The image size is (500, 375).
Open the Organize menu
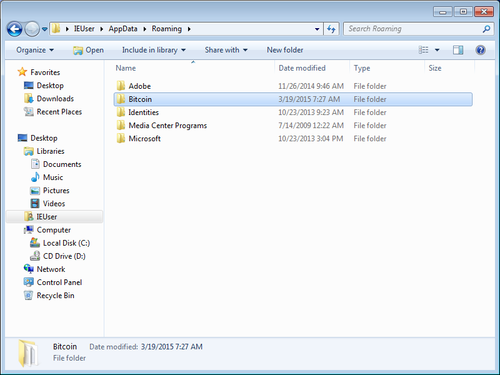(x=35, y=50)
